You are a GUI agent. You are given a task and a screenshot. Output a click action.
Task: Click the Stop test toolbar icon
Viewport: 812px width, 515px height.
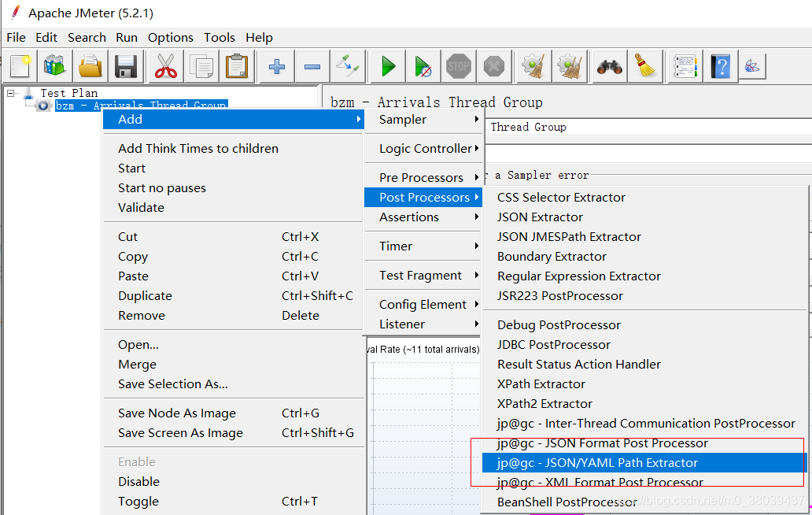coord(458,66)
